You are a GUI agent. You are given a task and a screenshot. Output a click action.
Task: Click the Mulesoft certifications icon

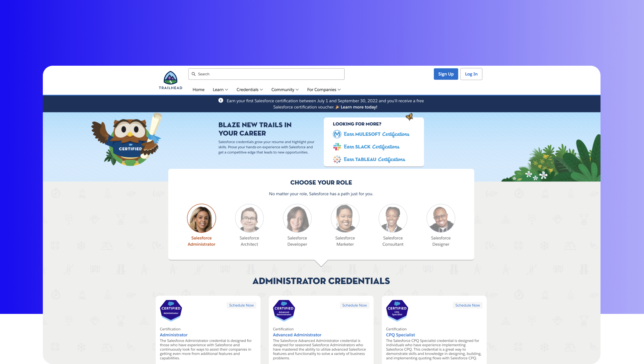click(337, 134)
